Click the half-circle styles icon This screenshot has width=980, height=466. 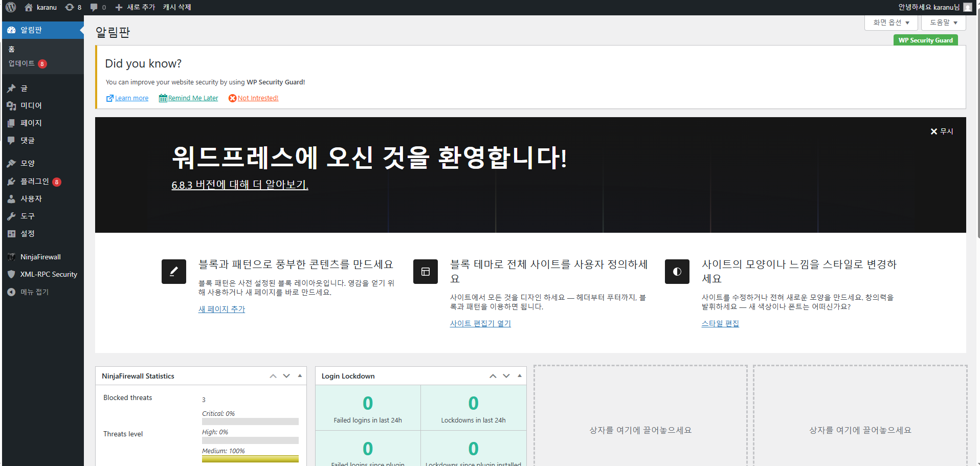click(x=677, y=272)
